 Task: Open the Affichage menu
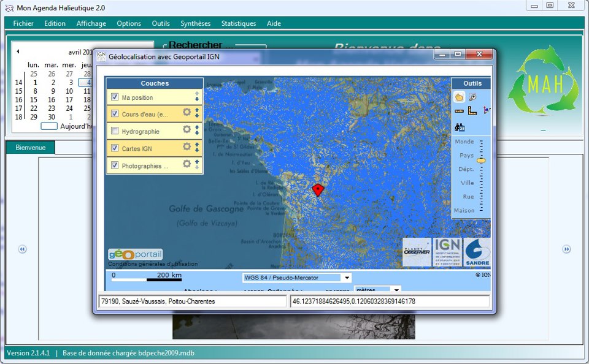(91, 23)
